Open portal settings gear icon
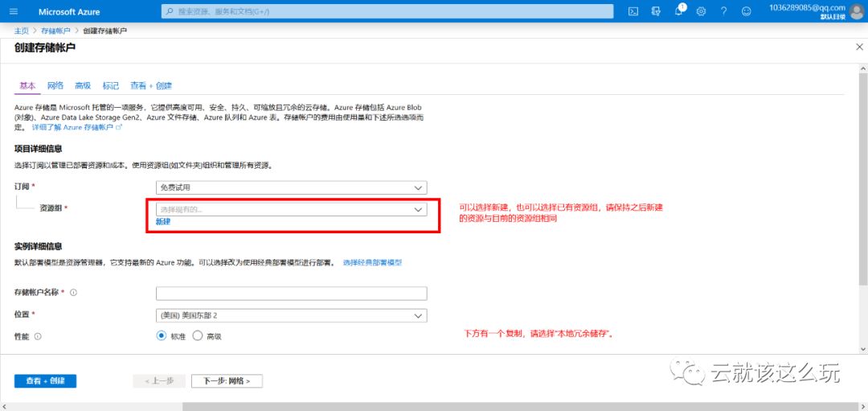Screen dimensions: 868x411 pos(701,11)
